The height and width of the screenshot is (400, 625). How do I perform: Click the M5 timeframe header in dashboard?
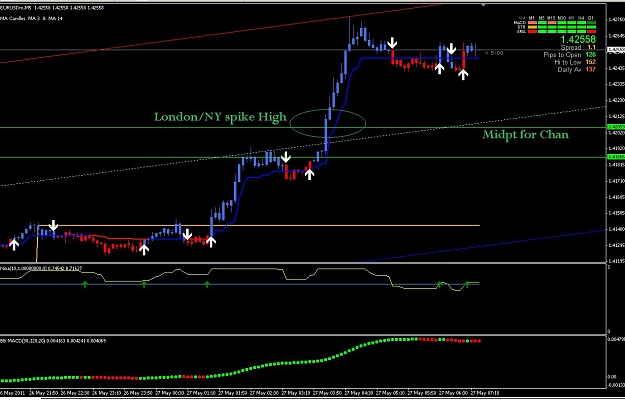coord(542,18)
